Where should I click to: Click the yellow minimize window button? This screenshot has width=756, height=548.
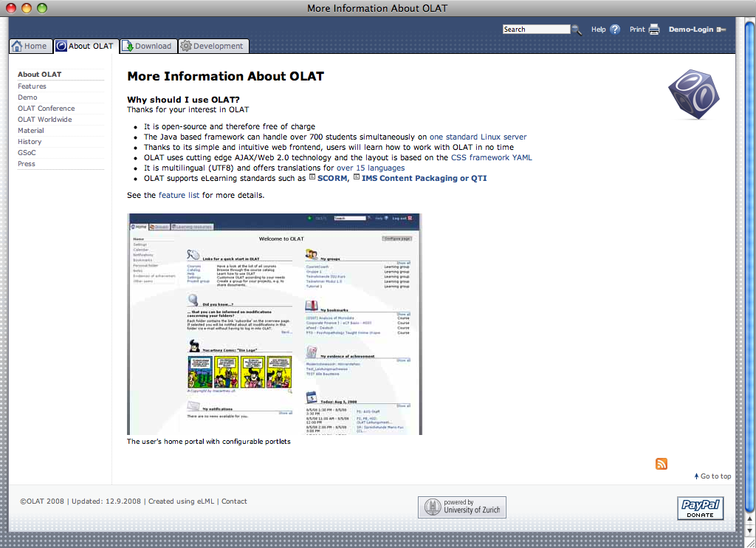pos(27,8)
